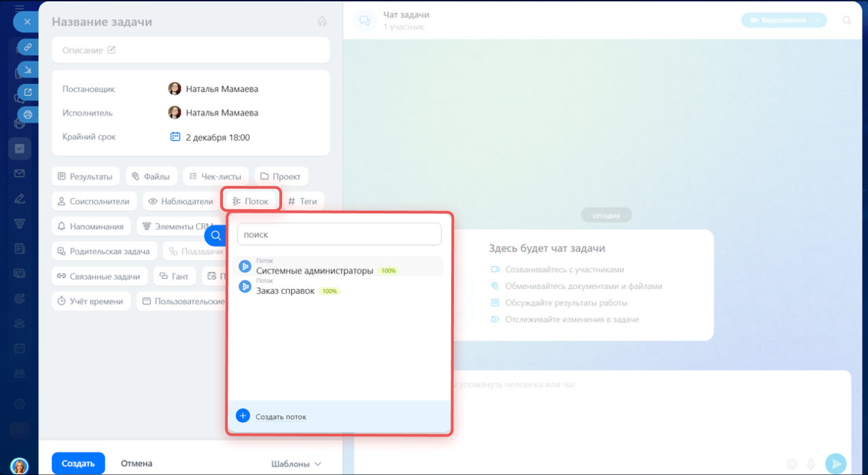Add Наблюдатели observers to the task
Viewport: 868px width, 475px height.
click(180, 201)
